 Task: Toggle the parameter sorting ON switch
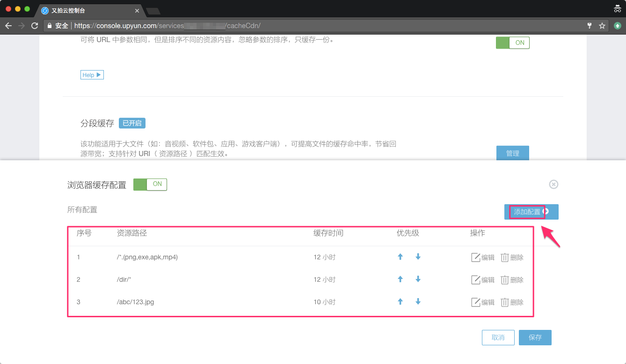[x=513, y=43]
